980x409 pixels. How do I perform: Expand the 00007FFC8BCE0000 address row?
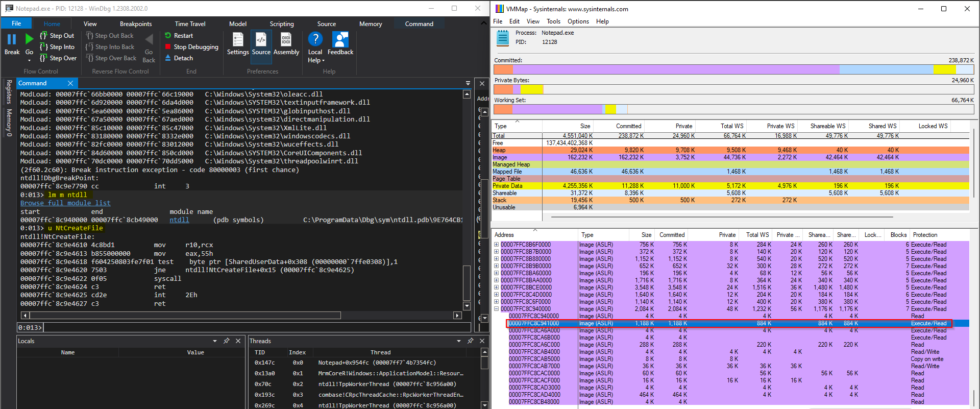click(x=496, y=287)
